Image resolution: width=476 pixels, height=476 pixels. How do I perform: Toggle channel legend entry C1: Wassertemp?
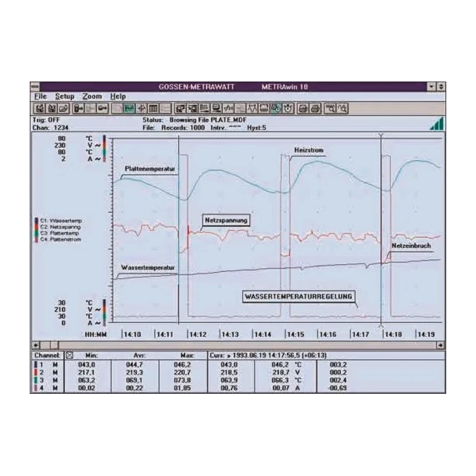pos(58,221)
